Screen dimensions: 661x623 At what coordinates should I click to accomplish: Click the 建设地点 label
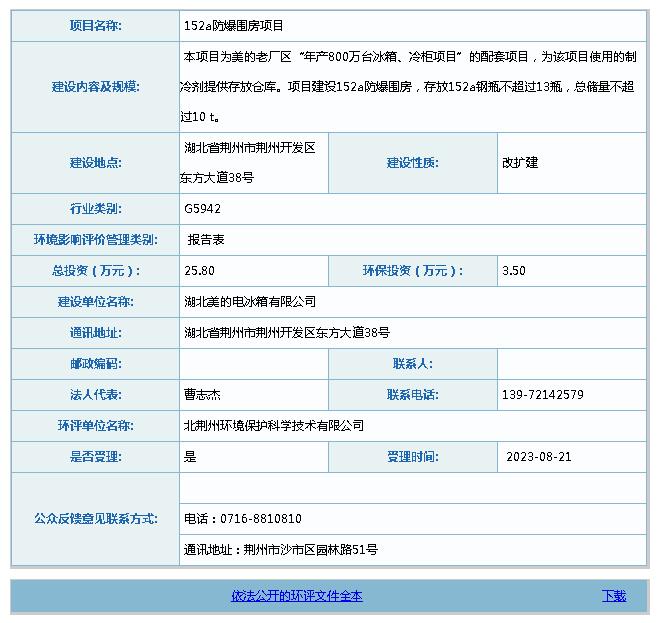[x=96, y=163]
